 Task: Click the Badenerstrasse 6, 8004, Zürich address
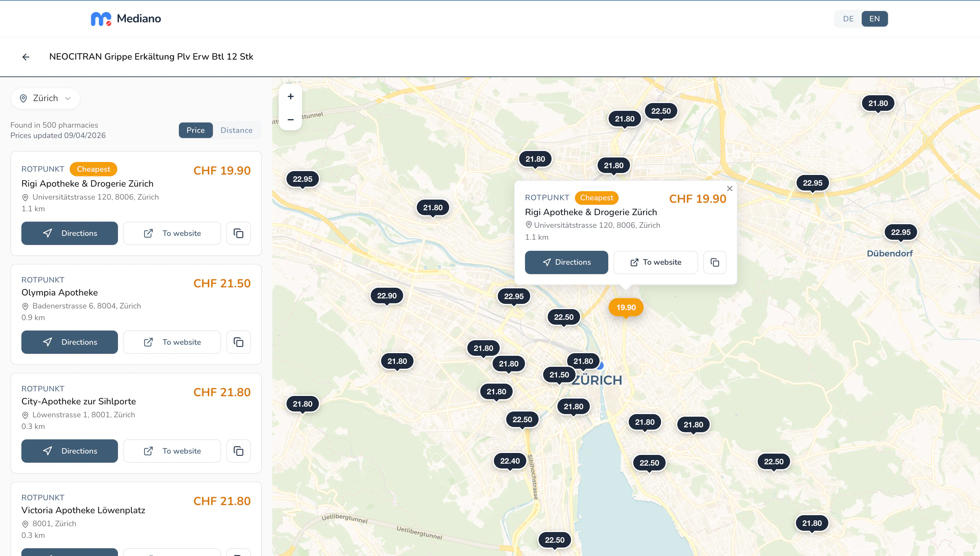pos(87,306)
